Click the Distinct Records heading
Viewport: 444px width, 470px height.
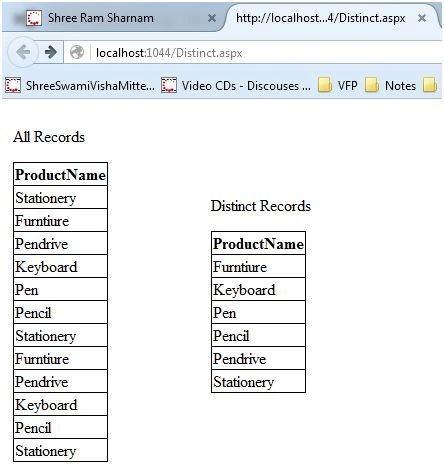(x=261, y=206)
